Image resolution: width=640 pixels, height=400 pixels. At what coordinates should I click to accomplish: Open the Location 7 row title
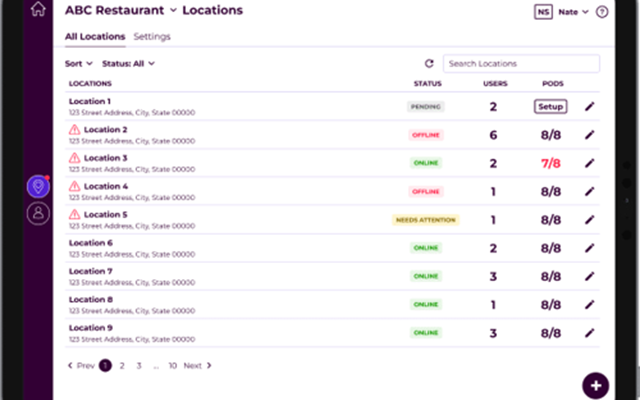click(91, 271)
